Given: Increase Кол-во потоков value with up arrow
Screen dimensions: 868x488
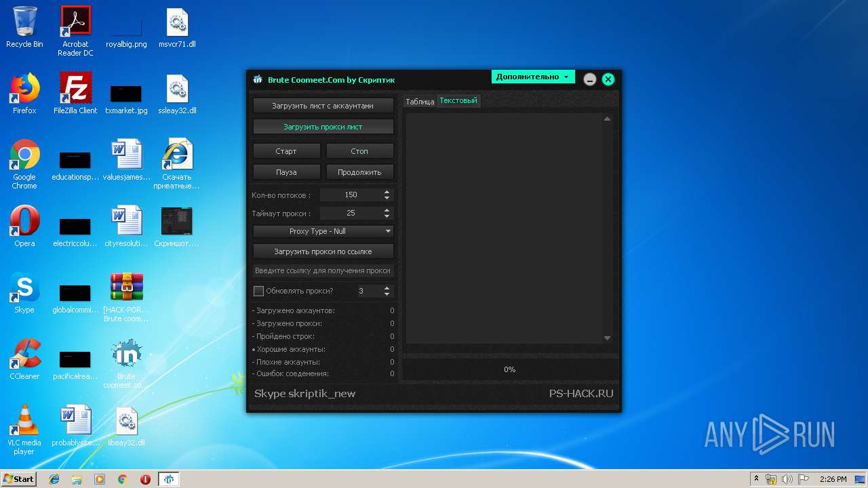Looking at the screenshot, I should (387, 192).
